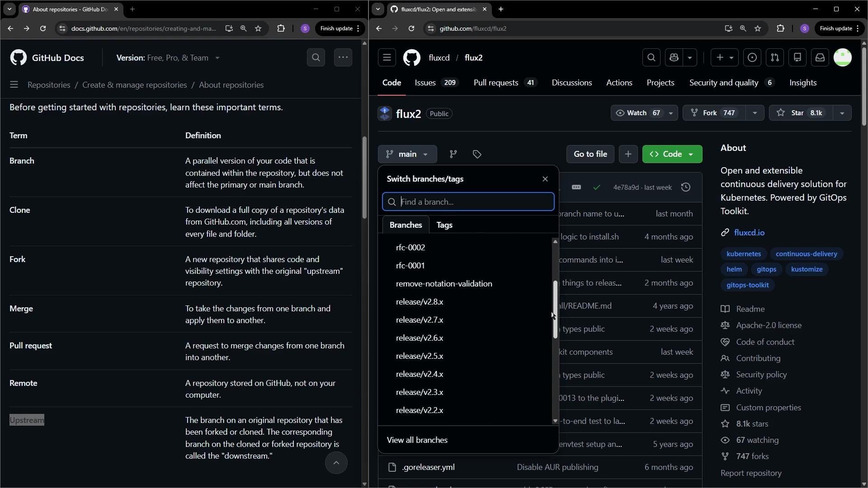This screenshot has height=488, width=868.
Task: Click branch list scrollbar thumb
Action: (555, 310)
